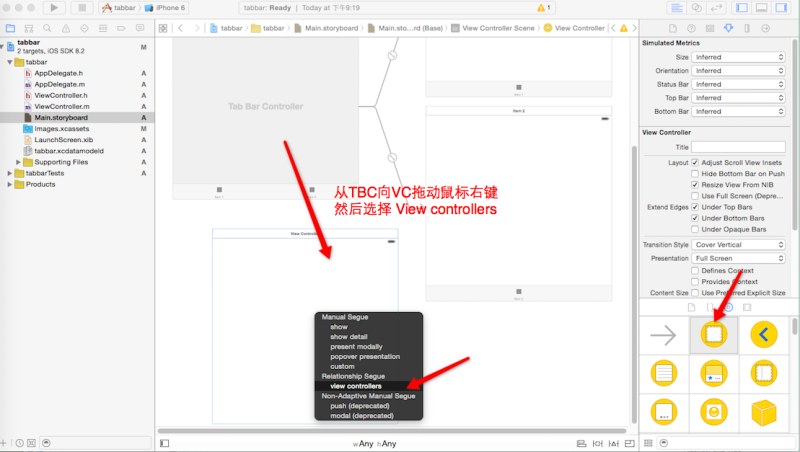Screen dimensions: 800x452
Task: Open the debug navigator tab
Action: 103,28
